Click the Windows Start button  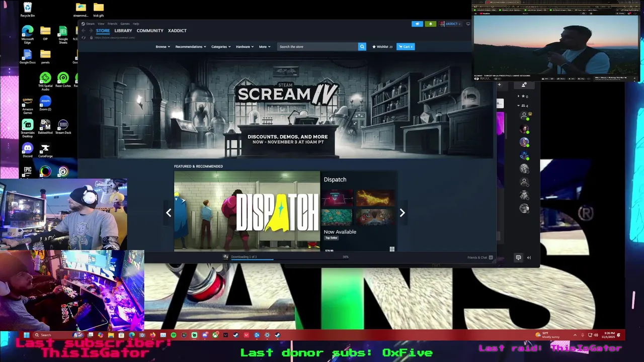(27, 335)
